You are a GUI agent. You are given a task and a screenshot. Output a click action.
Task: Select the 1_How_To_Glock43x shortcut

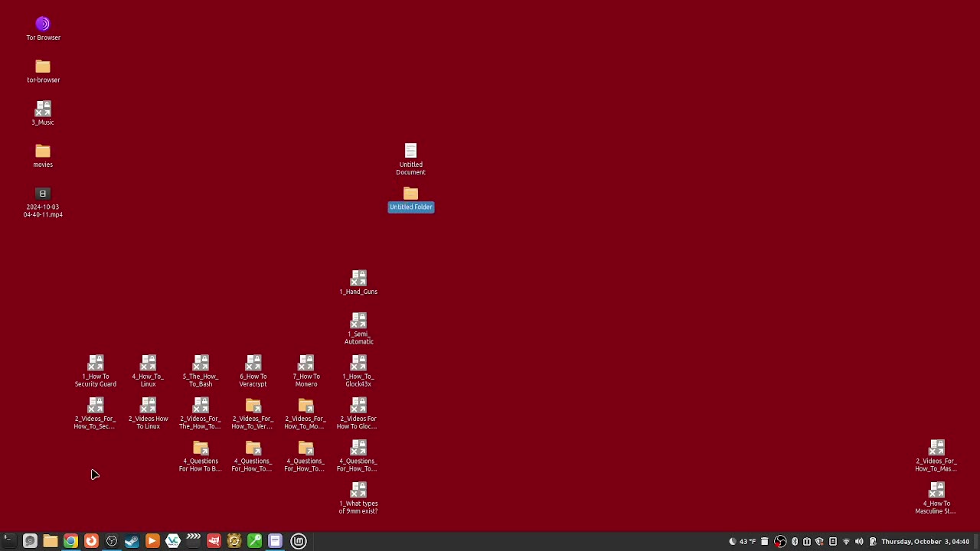pyautogui.click(x=358, y=370)
